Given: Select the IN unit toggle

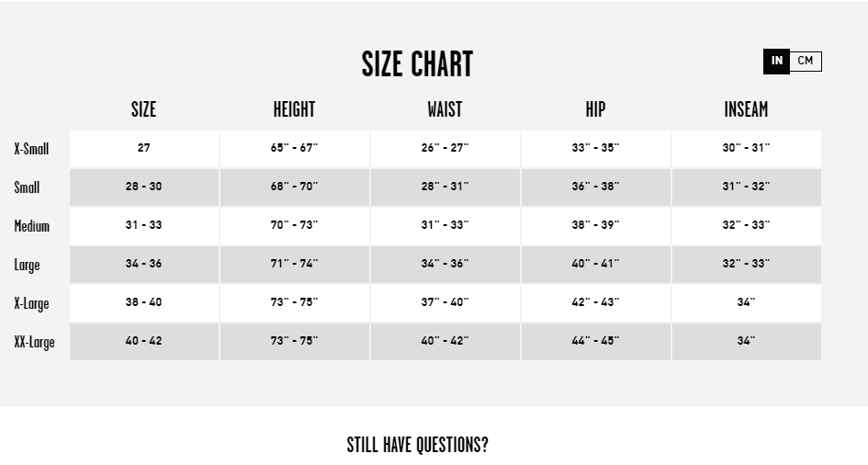Looking at the screenshot, I should click(776, 62).
